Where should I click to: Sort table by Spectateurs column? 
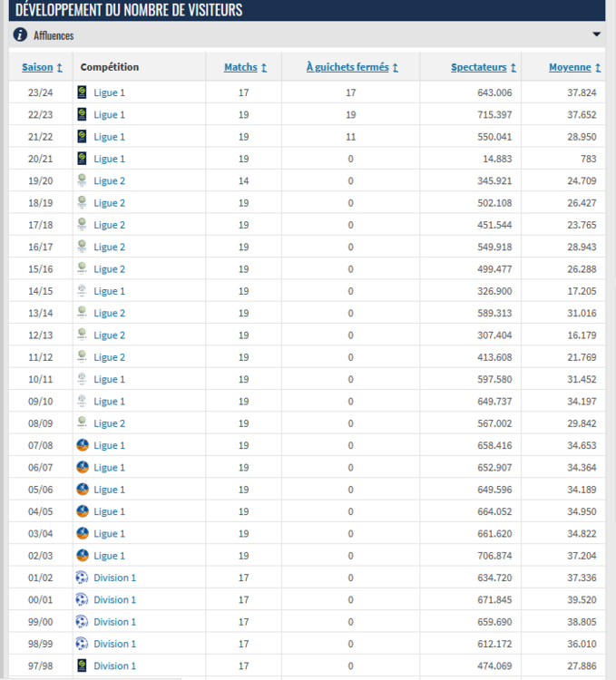click(x=484, y=67)
